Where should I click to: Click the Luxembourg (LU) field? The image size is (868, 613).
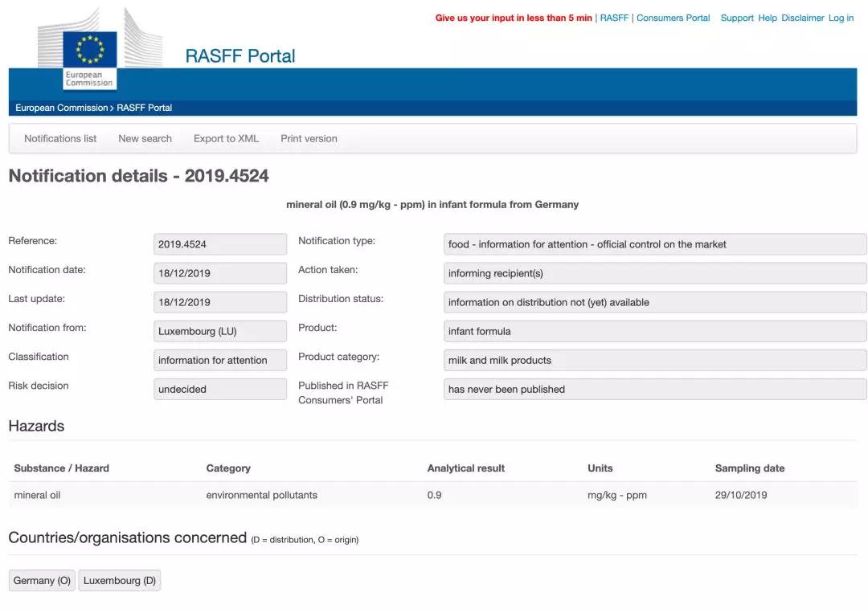219,331
